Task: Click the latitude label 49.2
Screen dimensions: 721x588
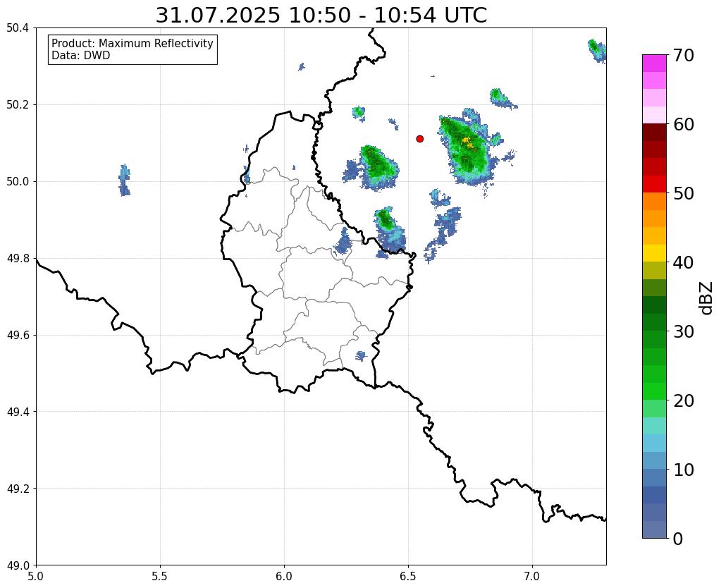Action: coord(18,488)
